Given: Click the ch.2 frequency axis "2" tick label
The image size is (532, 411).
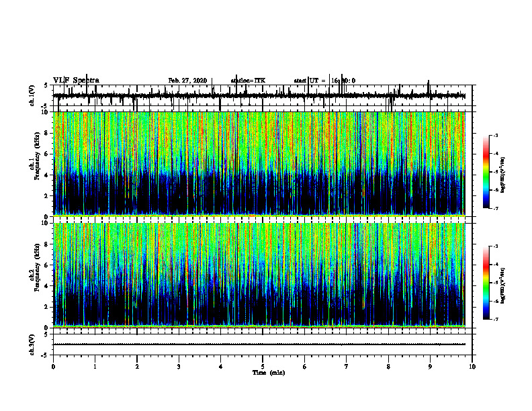Looking at the screenshot, I should click(47, 307).
